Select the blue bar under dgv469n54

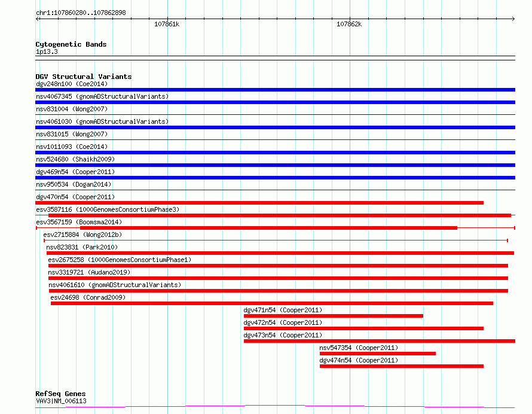(275, 178)
